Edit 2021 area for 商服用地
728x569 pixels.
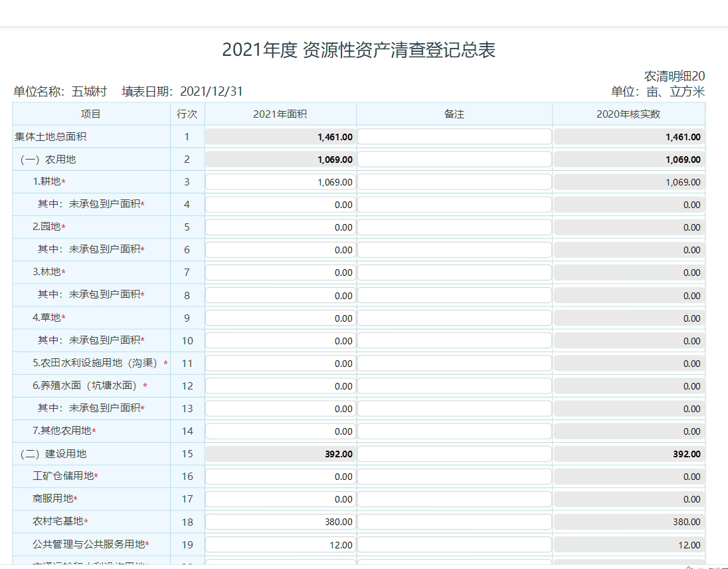[x=280, y=499]
